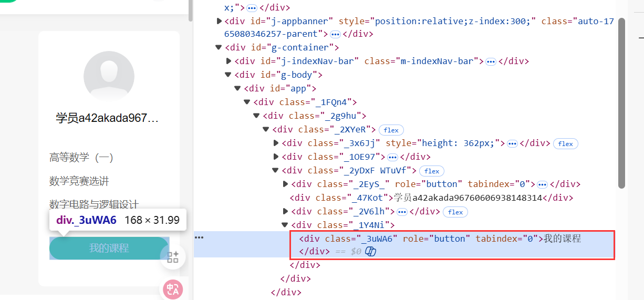Image resolution: width=644 pixels, height=300 pixels.
Task: Click the ellipsis badge in _1OE97 row
Action: 392,157
